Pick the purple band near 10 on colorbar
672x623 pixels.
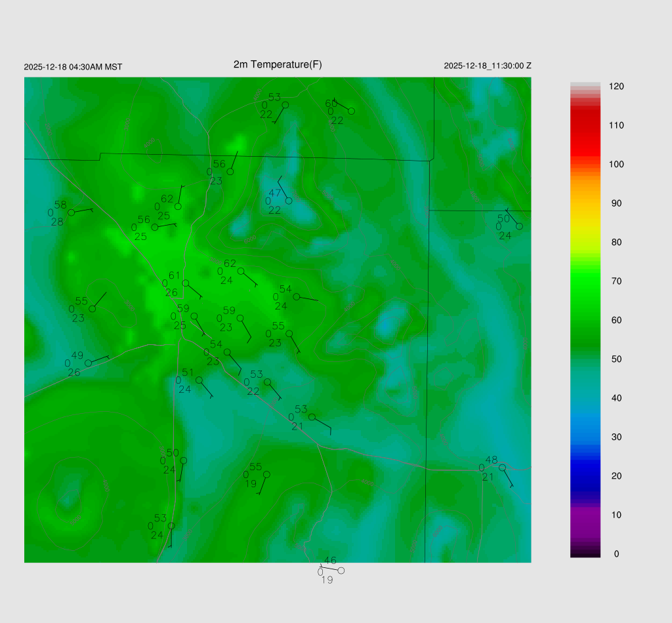(585, 515)
